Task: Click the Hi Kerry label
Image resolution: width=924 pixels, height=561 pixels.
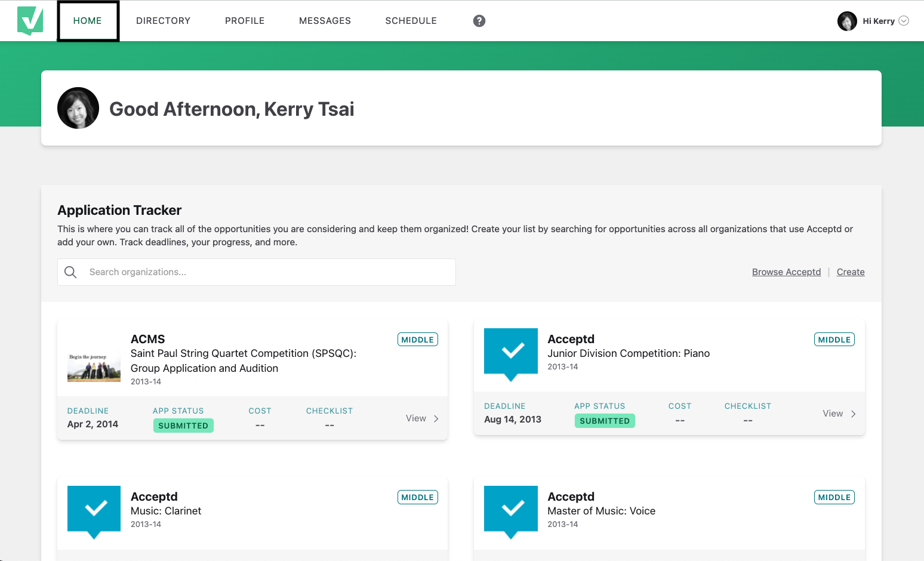Action: click(x=879, y=21)
